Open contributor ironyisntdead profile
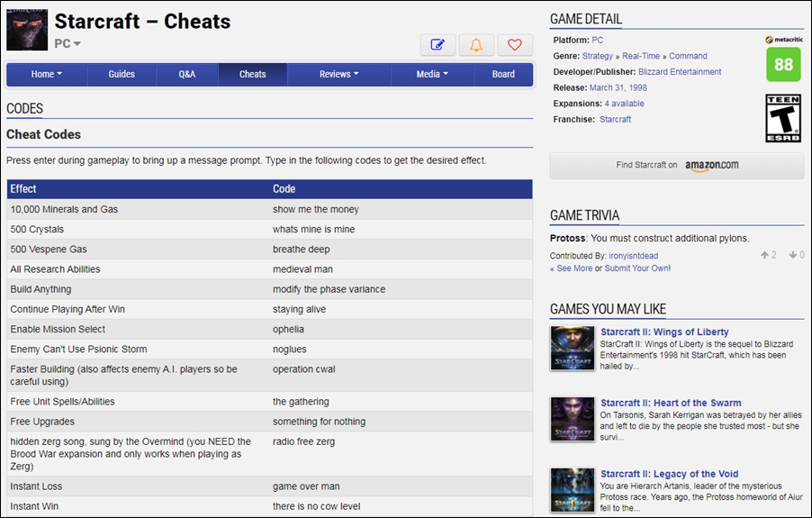The image size is (812, 518). [634, 256]
